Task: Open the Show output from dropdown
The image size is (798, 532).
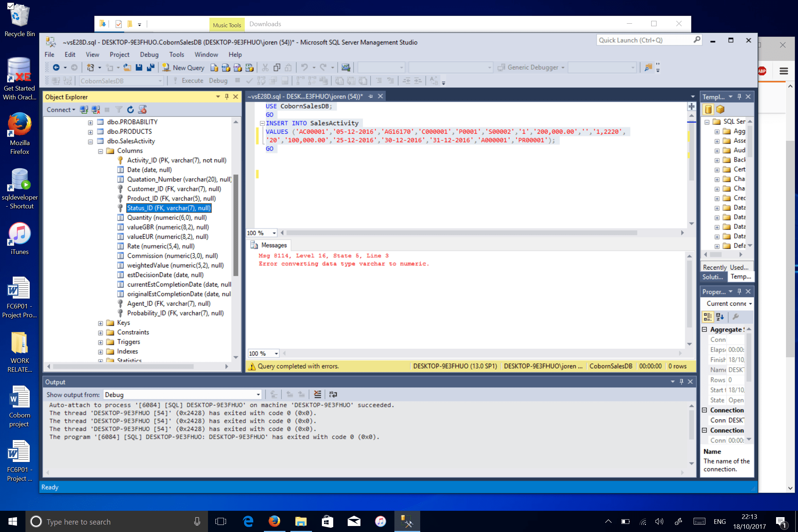Action: [x=258, y=395]
